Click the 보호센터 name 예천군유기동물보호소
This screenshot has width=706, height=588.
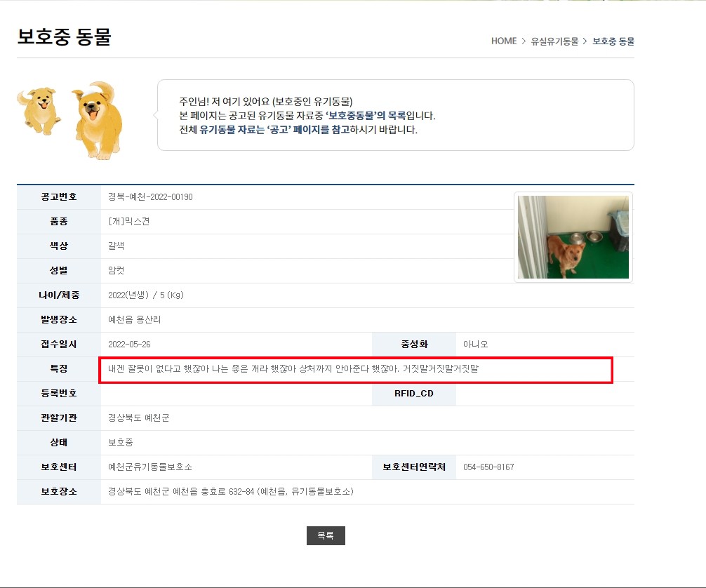pos(150,467)
